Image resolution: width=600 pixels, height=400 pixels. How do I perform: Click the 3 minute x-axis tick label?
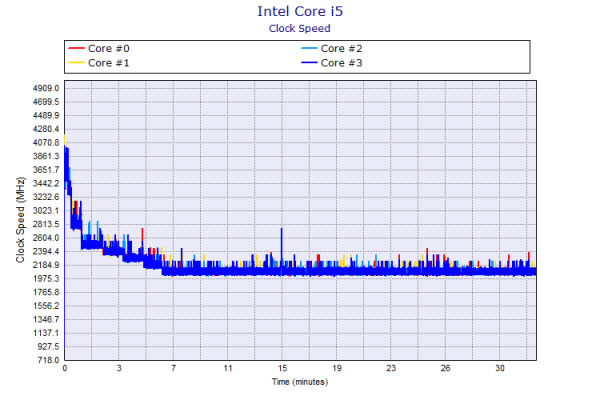pos(119,368)
